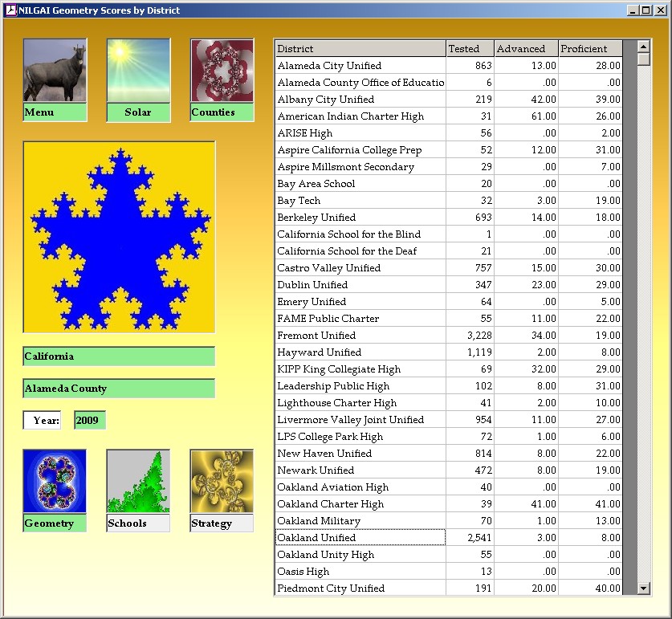Click the Berkeley Unified district cell

pos(360,218)
